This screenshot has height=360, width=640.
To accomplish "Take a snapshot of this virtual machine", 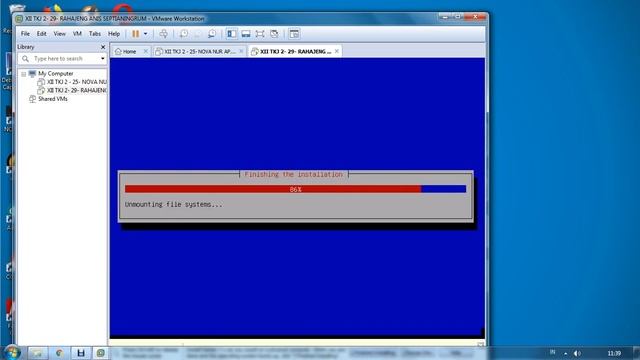I will 184,34.
